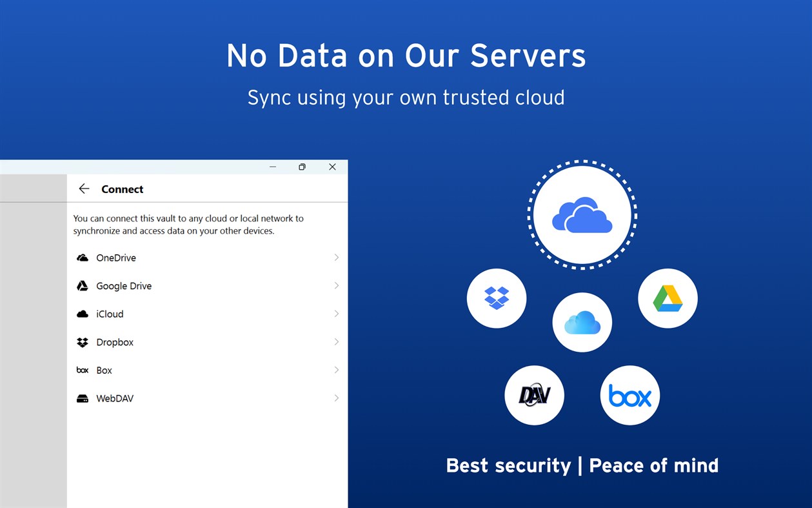
Task: Expand the iCloud row chevron
Action: (336, 314)
